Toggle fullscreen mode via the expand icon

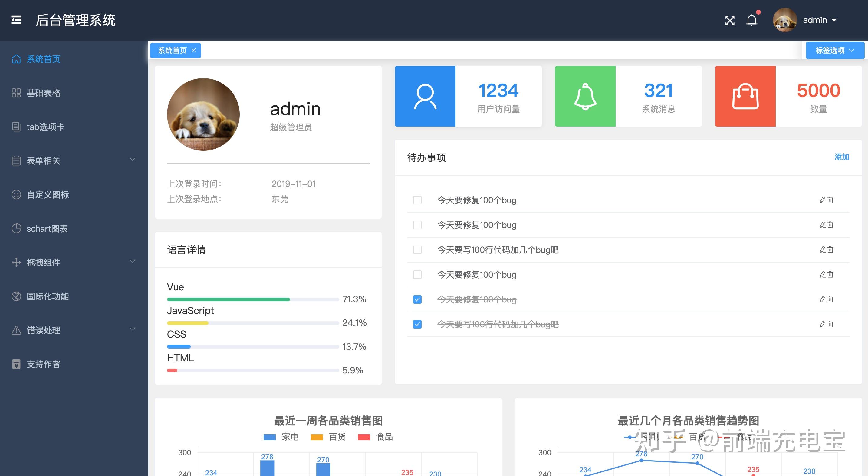point(729,20)
